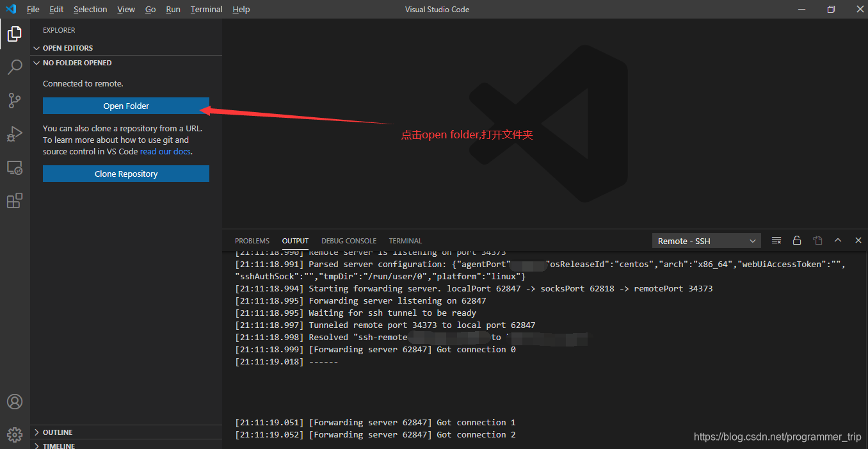This screenshot has width=868, height=449.
Task: Open the Run menu
Action: coord(173,10)
